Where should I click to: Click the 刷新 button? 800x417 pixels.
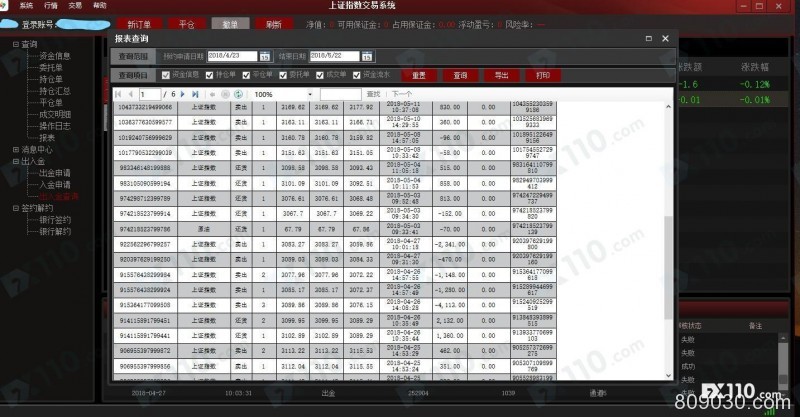[274, 24]
